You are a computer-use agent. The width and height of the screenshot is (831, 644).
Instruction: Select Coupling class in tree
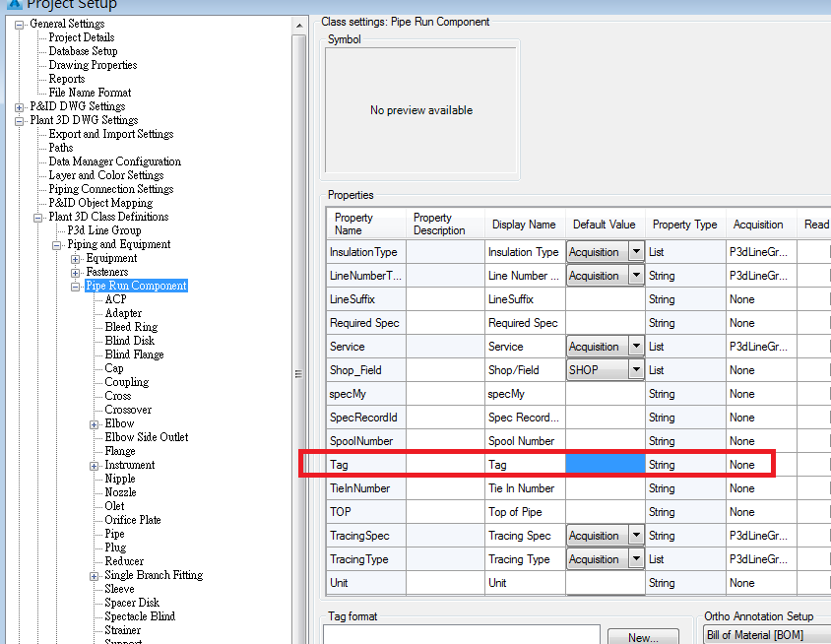[x=127, y=382]
